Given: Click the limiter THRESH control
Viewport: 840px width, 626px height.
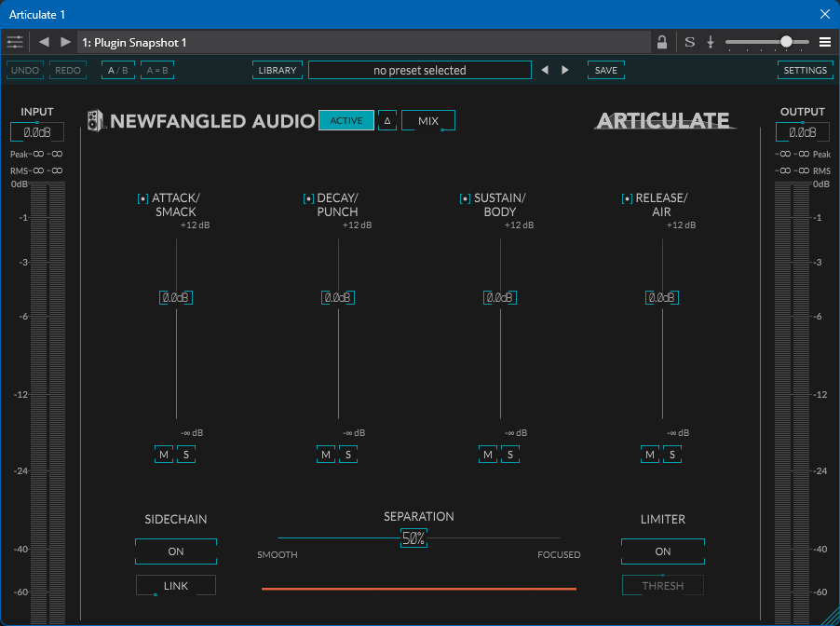Looking at the screenshot, I should pos(663,585).
